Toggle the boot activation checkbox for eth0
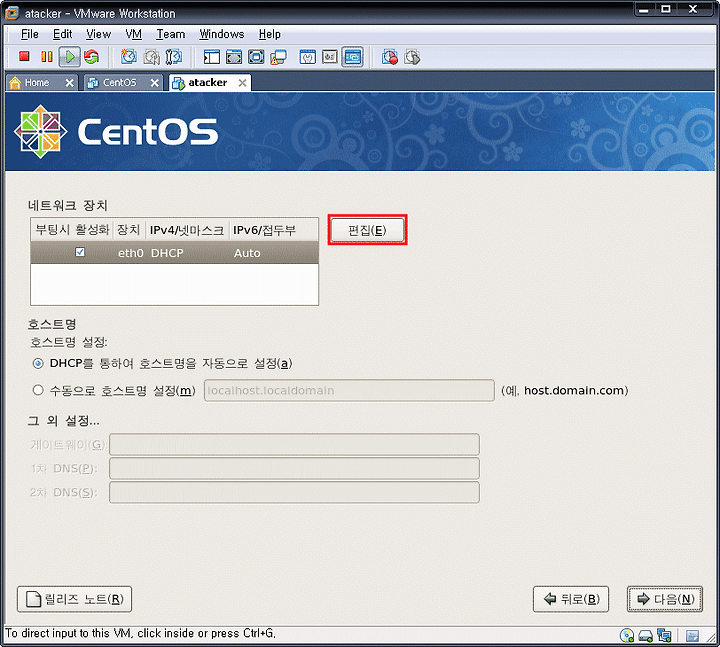 tap(80, 252)
